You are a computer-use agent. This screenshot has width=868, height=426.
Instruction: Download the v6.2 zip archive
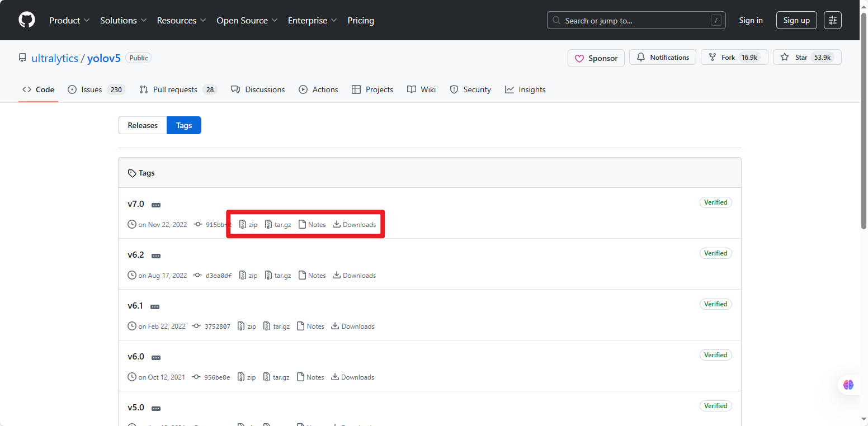[248, 276]
